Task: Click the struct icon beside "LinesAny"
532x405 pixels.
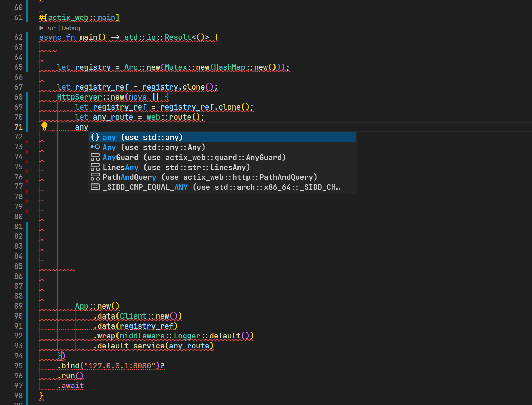Action: pyautogui.click(x=95, y=167)
